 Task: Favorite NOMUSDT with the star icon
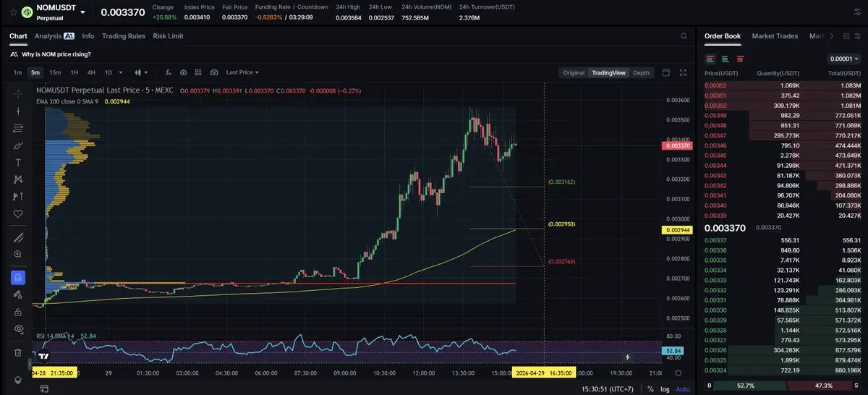coord(13,12)
